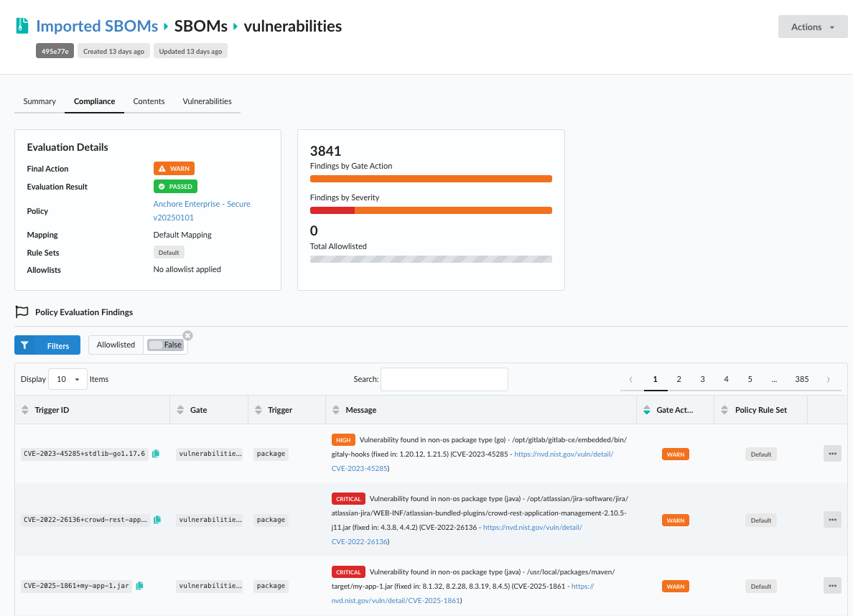Click the Policy Evaluation Findings flag icon
Screen dimensions: 853x616
click(21, 312)
